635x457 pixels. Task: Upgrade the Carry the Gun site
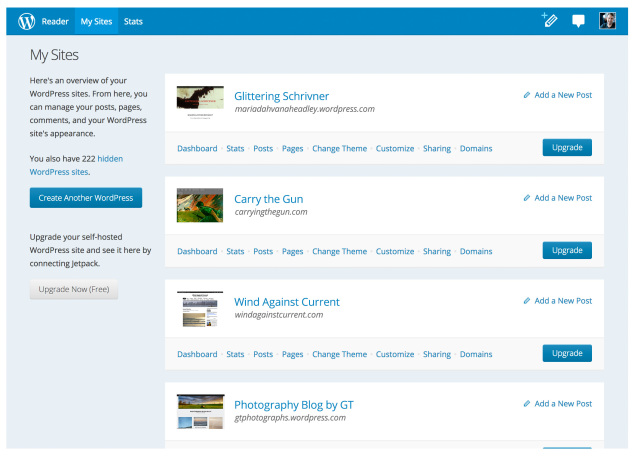(567, 250)
